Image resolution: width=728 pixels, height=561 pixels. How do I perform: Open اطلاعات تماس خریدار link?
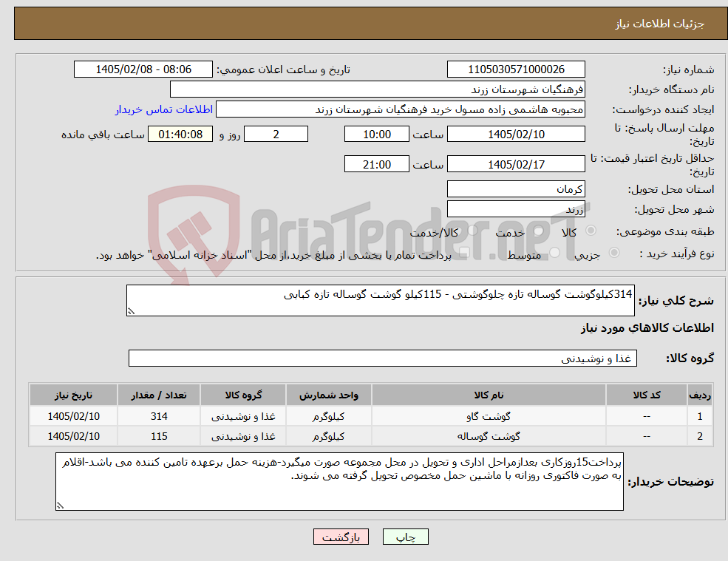pos(164,109)
